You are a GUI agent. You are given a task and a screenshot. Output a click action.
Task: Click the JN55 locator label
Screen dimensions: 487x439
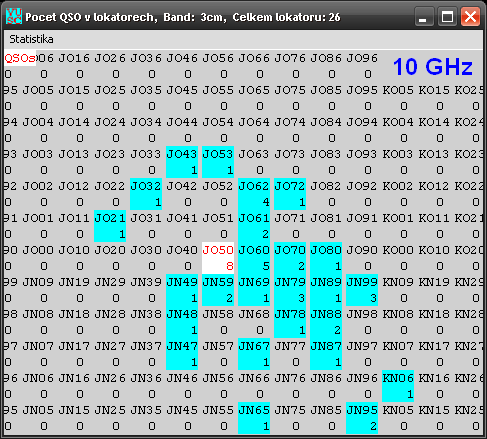click(x=218, y=410)
